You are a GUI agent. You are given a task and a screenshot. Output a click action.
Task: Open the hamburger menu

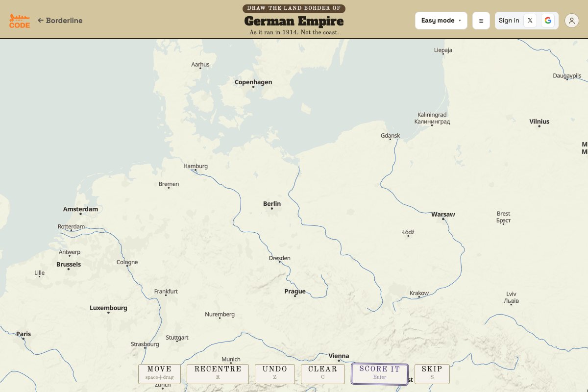click(481, 21)
